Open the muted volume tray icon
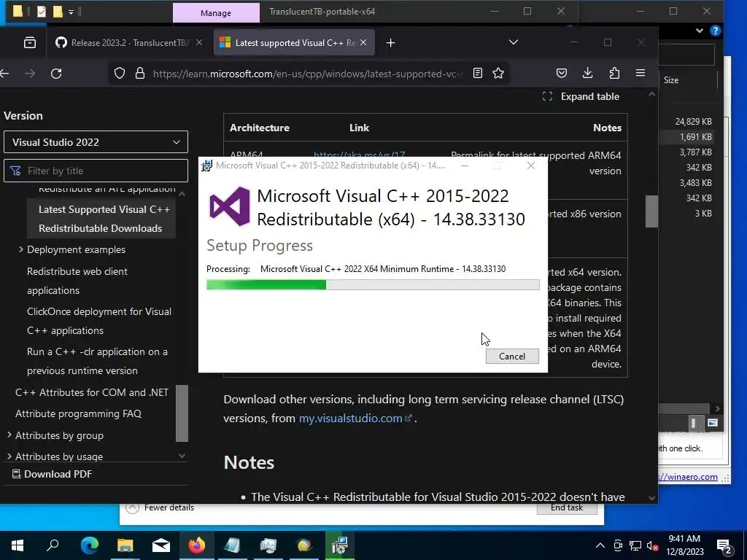 click(x=653, y=545)
